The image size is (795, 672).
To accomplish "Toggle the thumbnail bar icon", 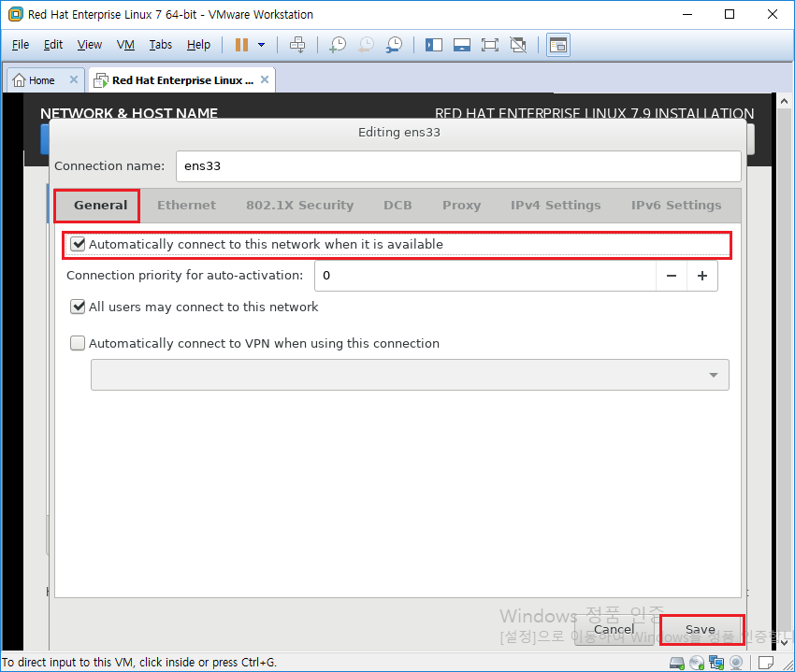I will [x=462, y=45].
